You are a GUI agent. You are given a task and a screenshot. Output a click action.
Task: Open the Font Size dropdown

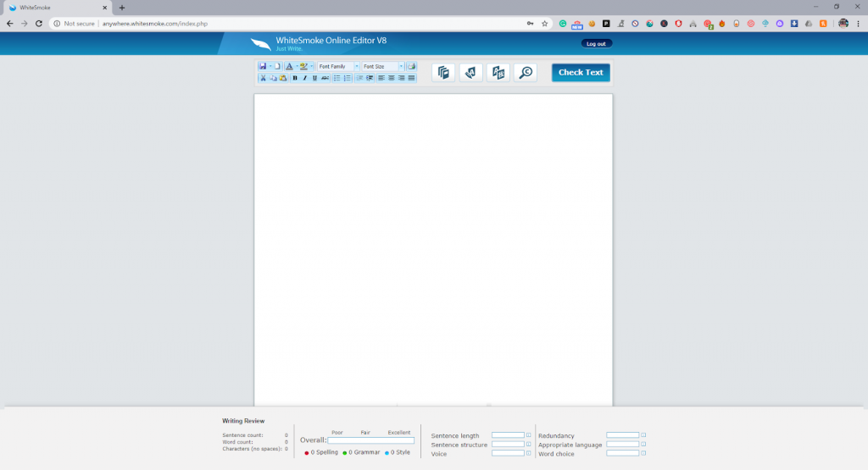pyautogui.click(x=383, y=66)
